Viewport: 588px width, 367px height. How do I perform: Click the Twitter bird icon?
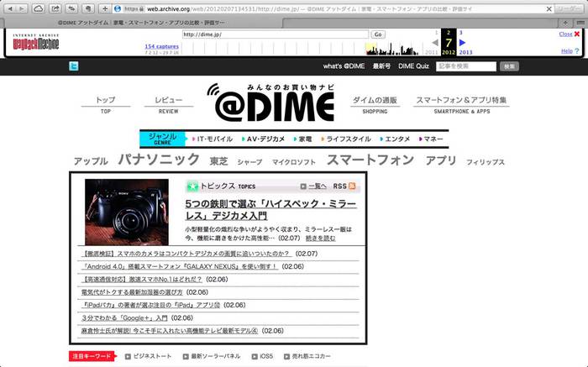[74, 66]
